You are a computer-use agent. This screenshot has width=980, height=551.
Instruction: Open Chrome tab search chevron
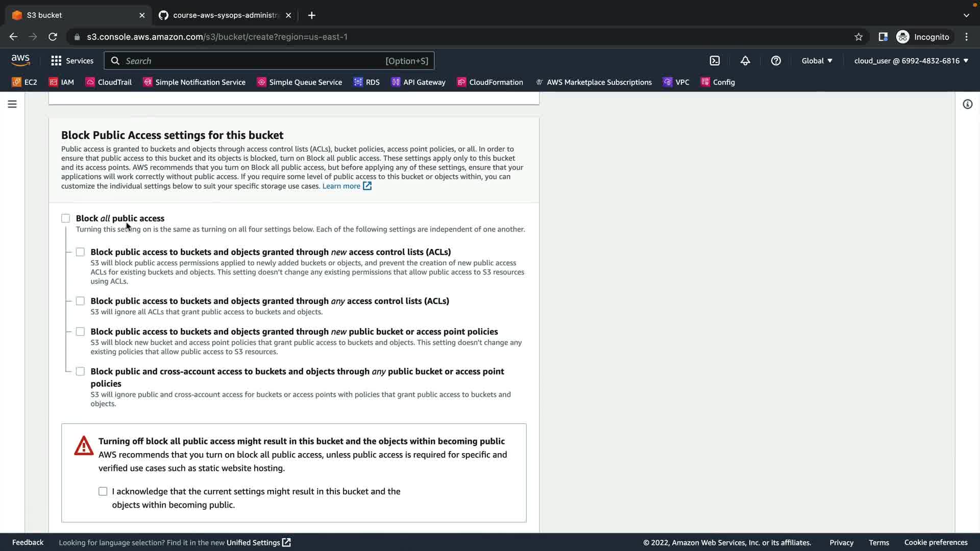966,15
